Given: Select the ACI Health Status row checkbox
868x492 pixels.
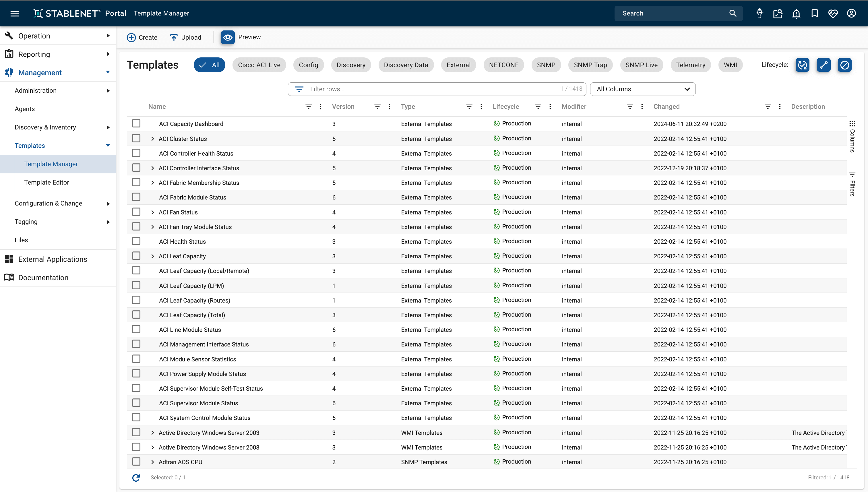Looking at the screenshot, I should pos(136,241).
